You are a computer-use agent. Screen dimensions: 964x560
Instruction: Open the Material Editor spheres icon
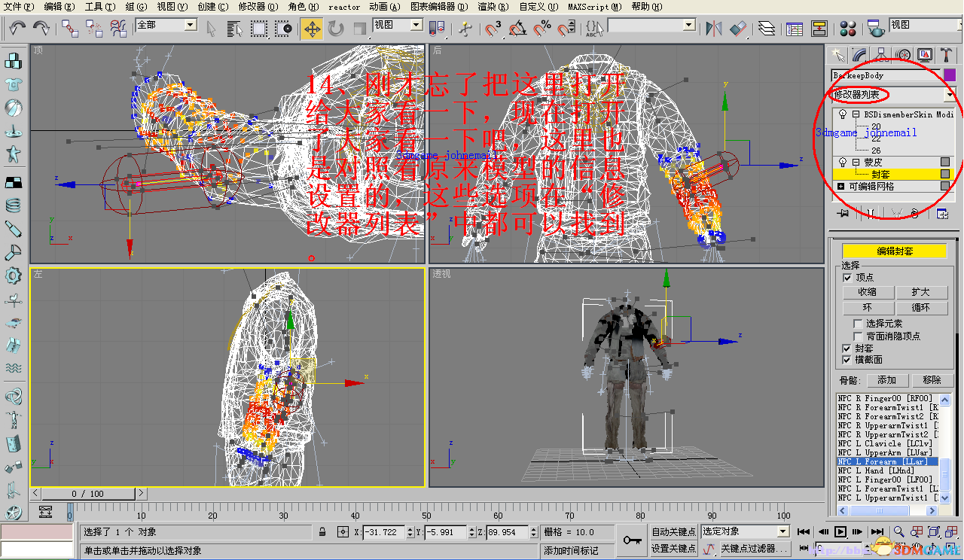(848, 29)
